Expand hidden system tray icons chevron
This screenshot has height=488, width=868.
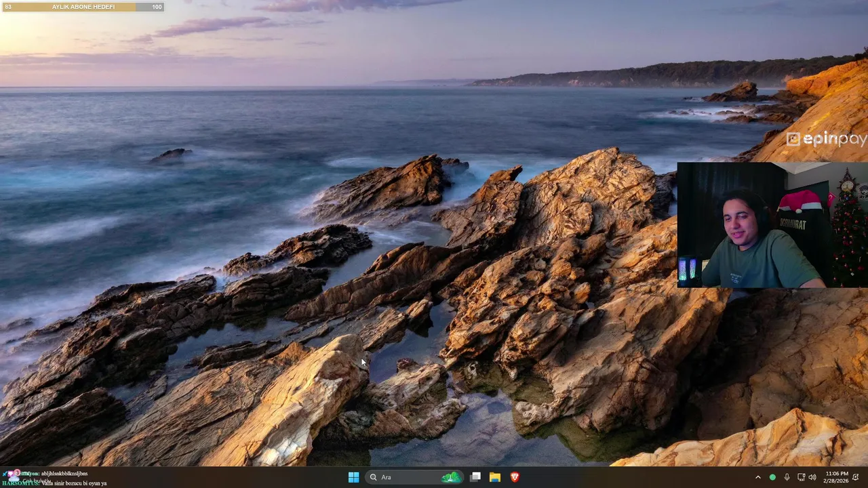(x=758, y=477)
